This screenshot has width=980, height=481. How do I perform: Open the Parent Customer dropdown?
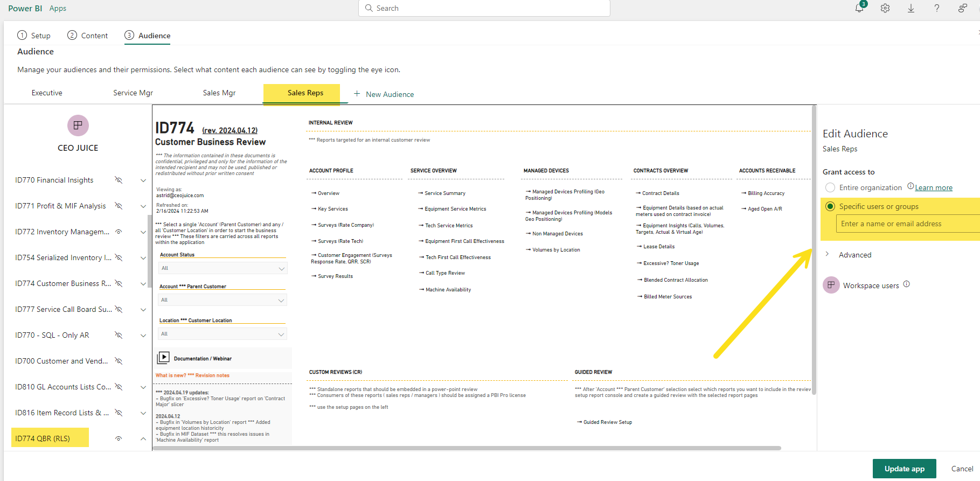tap(223, 300)
